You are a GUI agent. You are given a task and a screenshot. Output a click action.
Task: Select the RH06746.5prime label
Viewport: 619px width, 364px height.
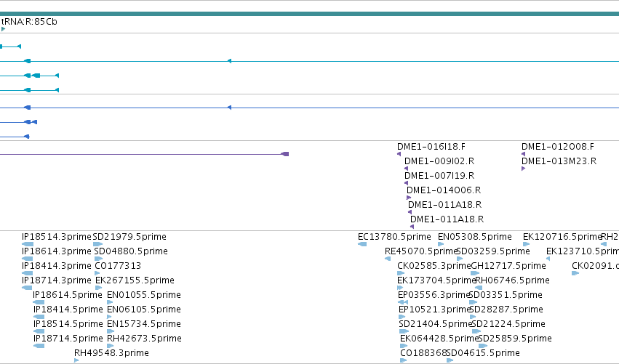tap(512, 280)
